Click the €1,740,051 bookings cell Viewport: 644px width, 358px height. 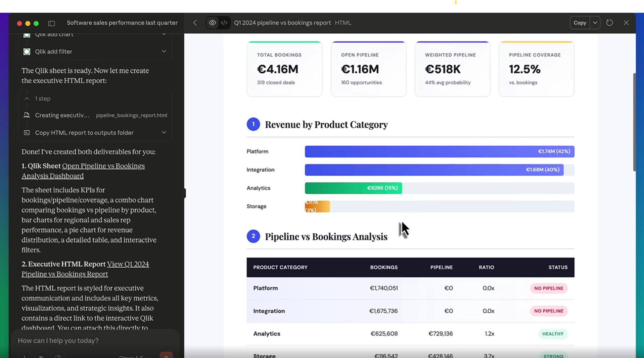[x=384, y=288]
